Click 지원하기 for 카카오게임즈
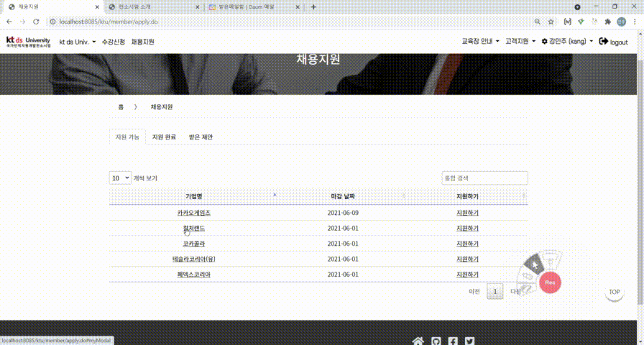Viewport: 644px width, 345px height. (467, 213)
